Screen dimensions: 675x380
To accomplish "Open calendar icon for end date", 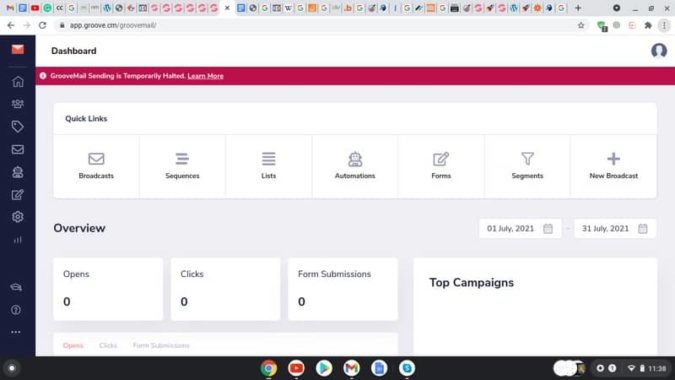I will point(642,229).
